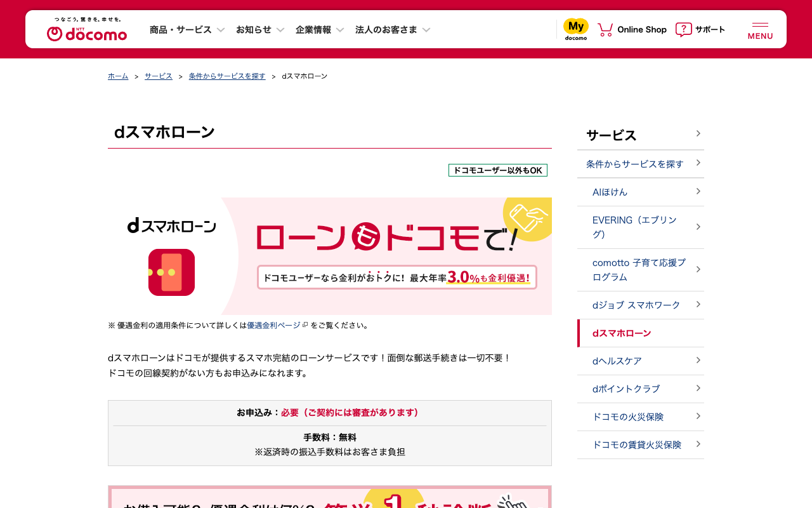The height and width of the screenshot is (508, 812).
Task: Select AIほけん in the sidebar
Action: (641, 192)
